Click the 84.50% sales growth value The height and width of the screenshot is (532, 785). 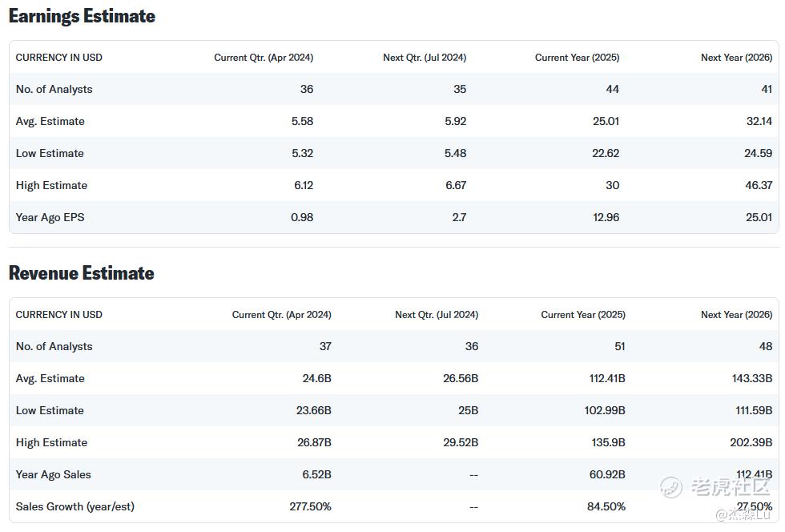[606, 506]
